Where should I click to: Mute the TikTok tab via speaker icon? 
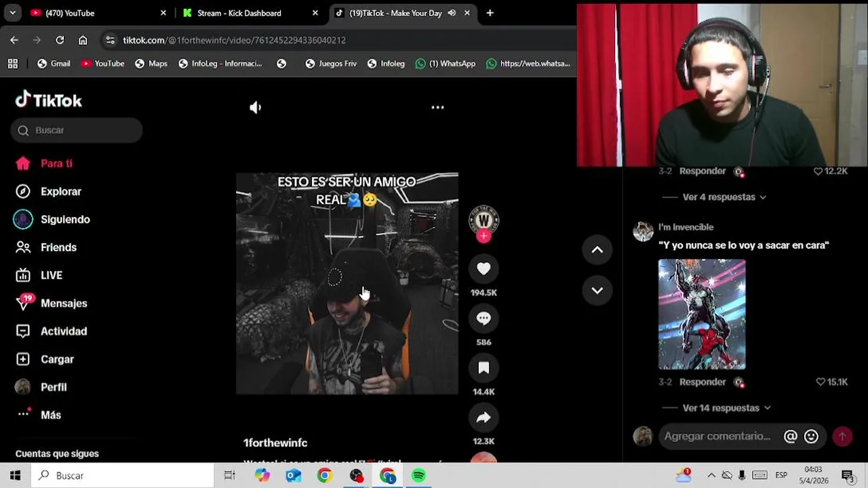coord(452,13)
